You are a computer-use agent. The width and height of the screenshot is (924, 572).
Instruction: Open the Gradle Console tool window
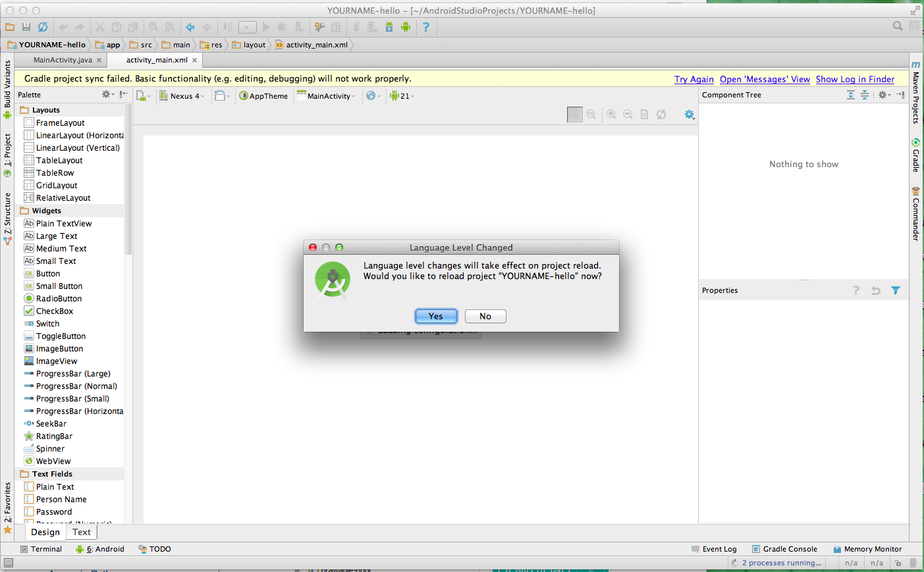click(784, 549)
